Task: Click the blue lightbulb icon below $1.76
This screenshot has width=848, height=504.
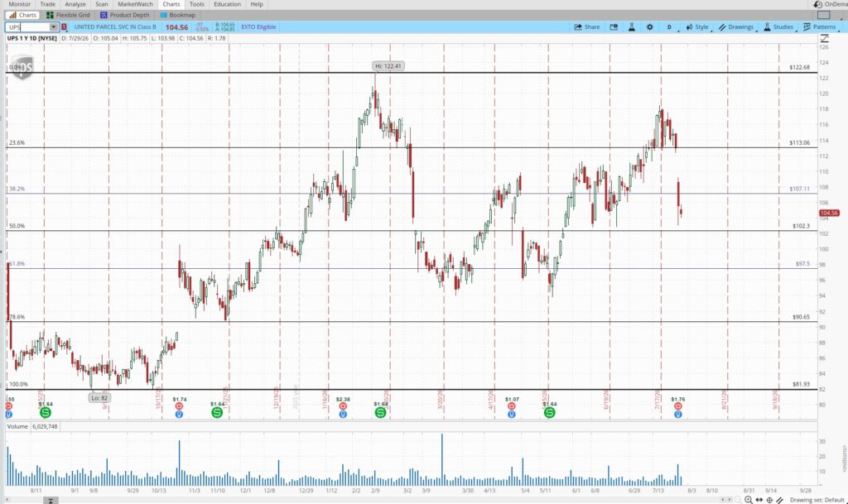Action: 677,415
